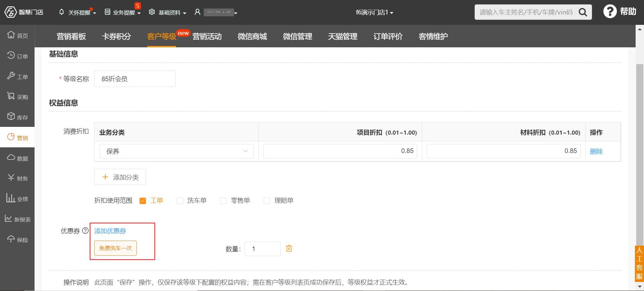Click the scrollbar down arrow
Image resolution: width=644 pixels, height=291 pixels.
640,287
